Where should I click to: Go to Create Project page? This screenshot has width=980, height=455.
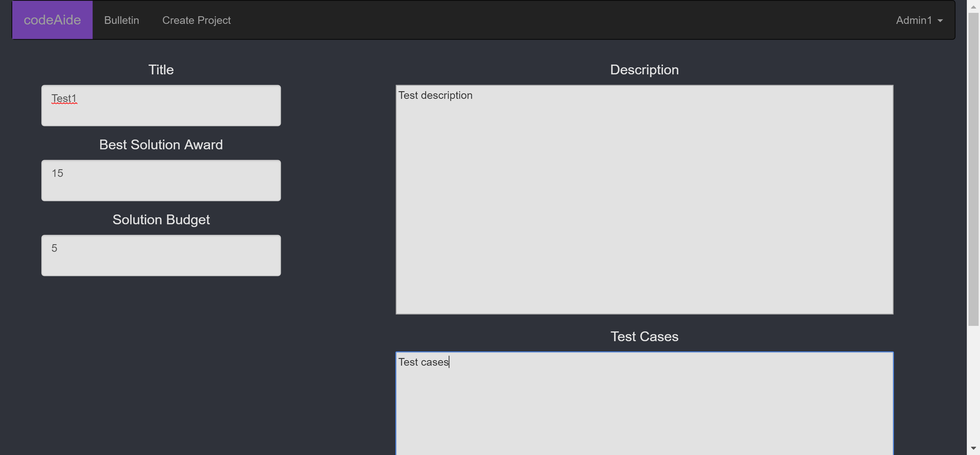[196, 20]
